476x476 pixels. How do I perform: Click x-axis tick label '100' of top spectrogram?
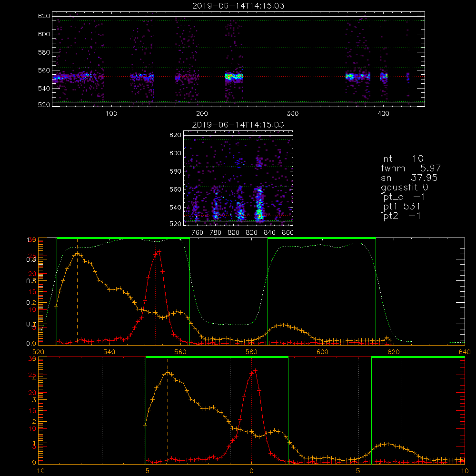pyautogui.click(x=111, y=114)
